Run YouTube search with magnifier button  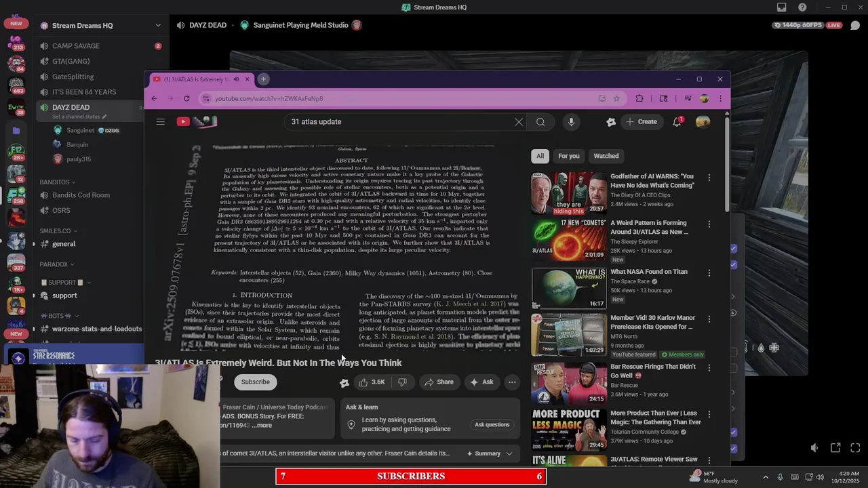[x=540, y=122]
